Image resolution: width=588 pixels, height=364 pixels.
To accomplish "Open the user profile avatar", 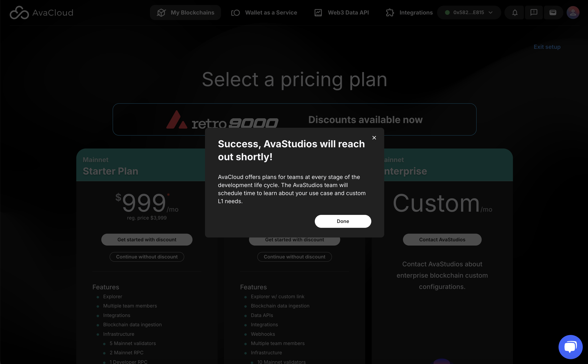I will tap(573, 13).
